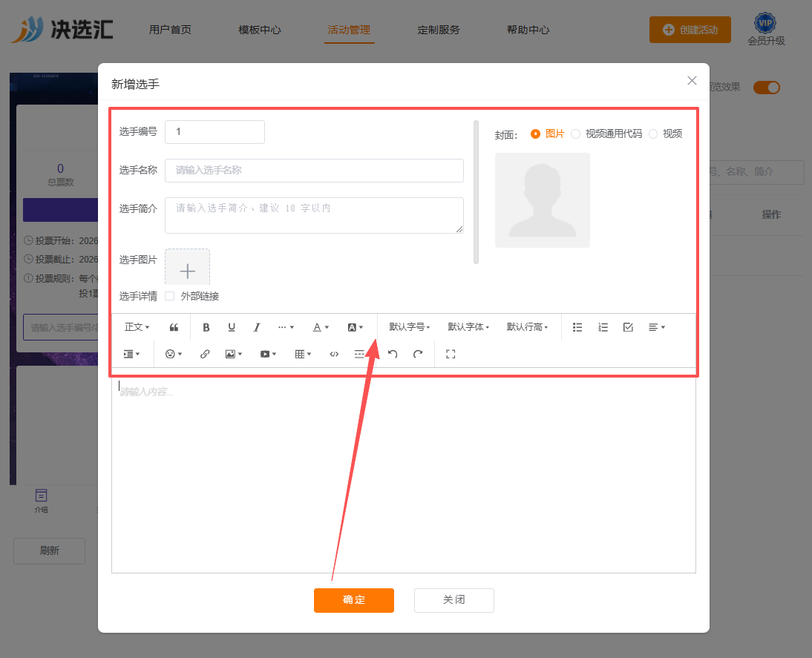Screen dimensions: 812x658
Task: Open the indent dropdown
Action: (131, 354)
